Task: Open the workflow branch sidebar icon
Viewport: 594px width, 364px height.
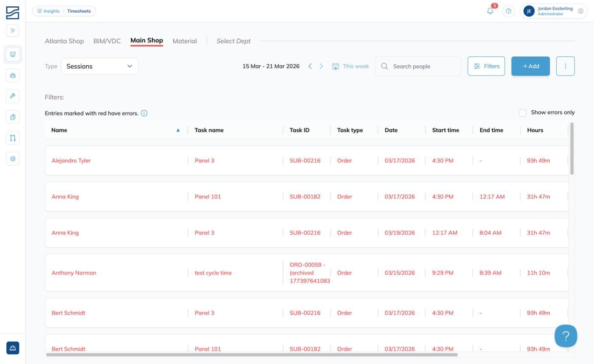Action: pos(13,138)
